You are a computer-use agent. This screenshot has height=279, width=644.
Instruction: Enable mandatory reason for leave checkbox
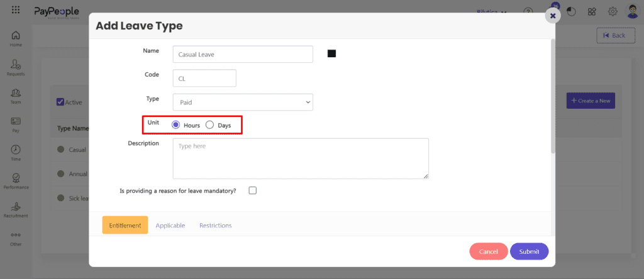(253, 190)
